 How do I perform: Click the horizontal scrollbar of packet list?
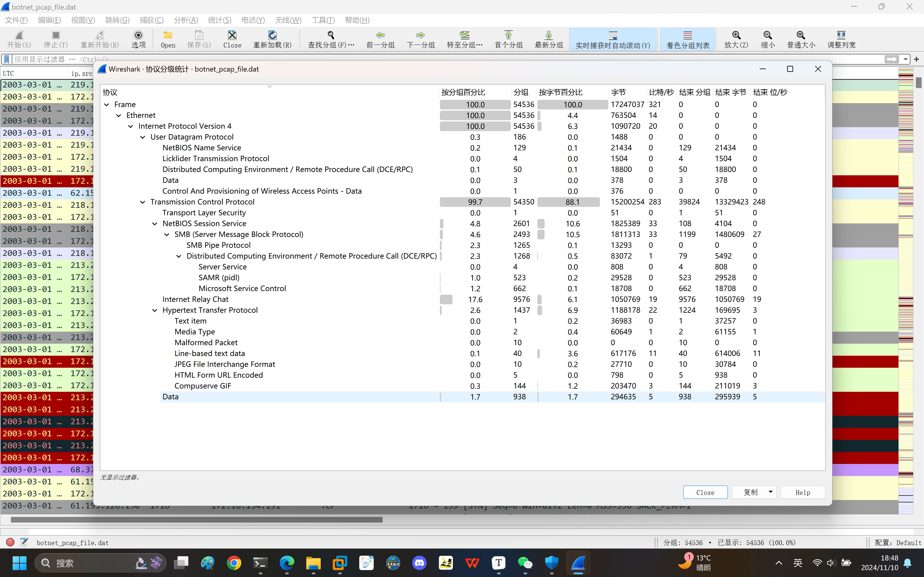[x=197, y=520]
